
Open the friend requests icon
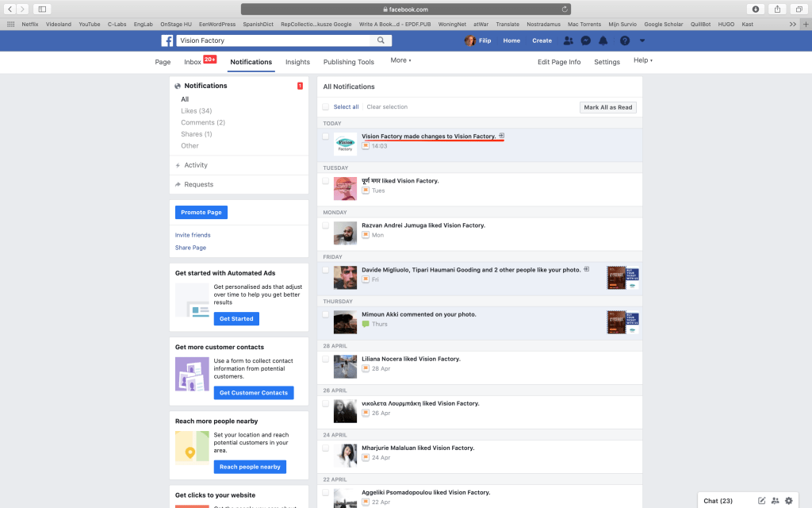tap(569, 40)
